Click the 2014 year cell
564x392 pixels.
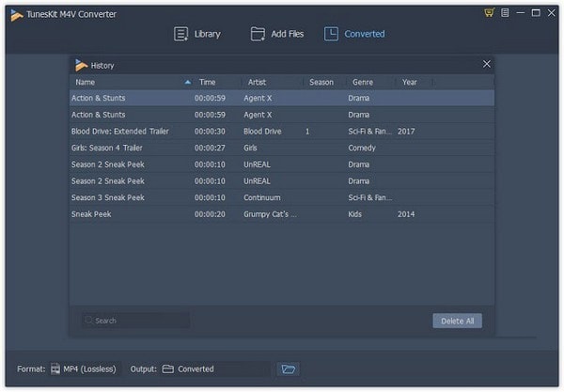pyautogui.click(x=406, y=214)
